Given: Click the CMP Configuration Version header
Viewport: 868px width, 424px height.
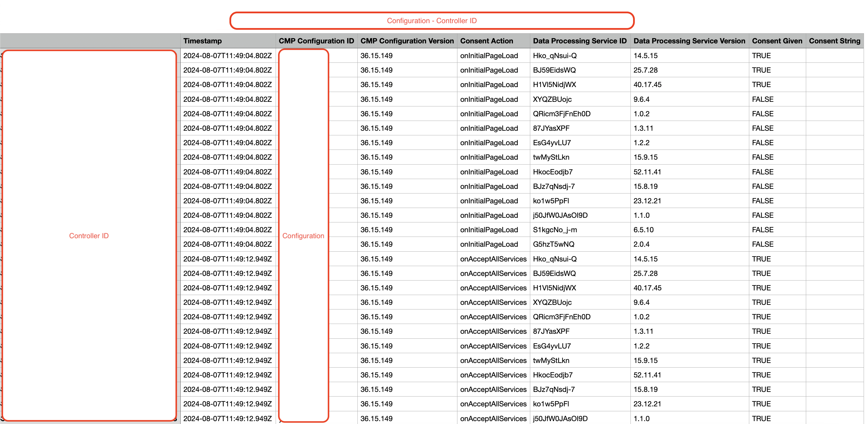Looking at the screenshot, I should point(407,41).
